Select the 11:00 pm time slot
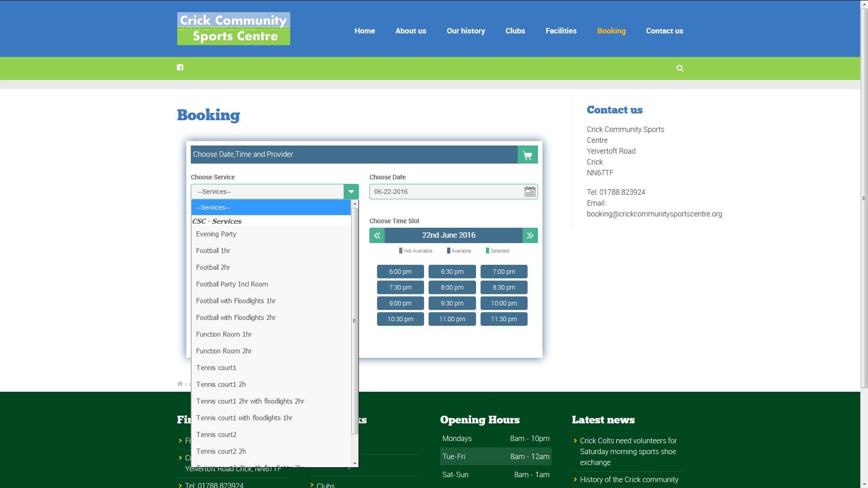 [452, 319]
